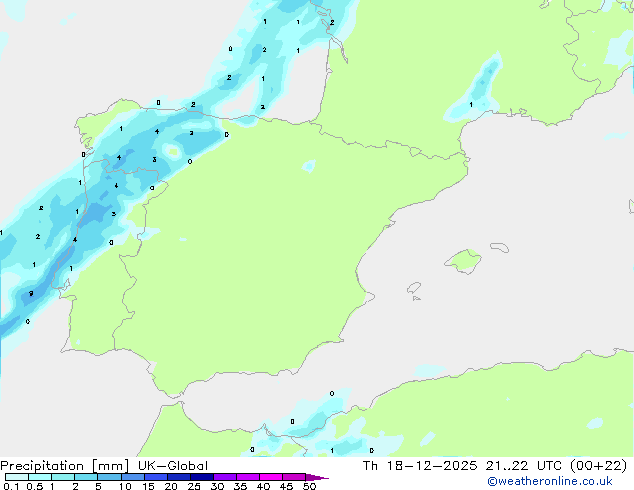Select the 20–25 mm dark blue legend swatch
Screen dimensions: 634x490
[x=178, y=477]
